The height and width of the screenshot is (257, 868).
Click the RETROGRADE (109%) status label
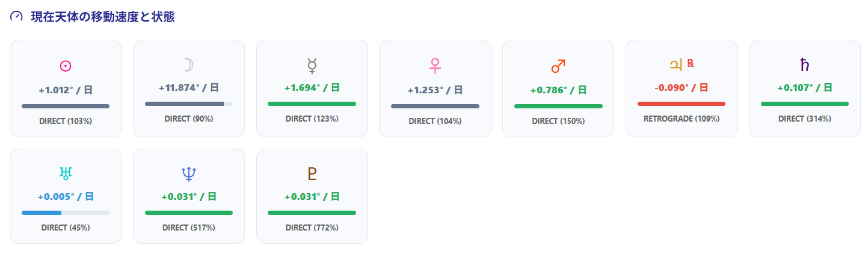pos(681,119)
